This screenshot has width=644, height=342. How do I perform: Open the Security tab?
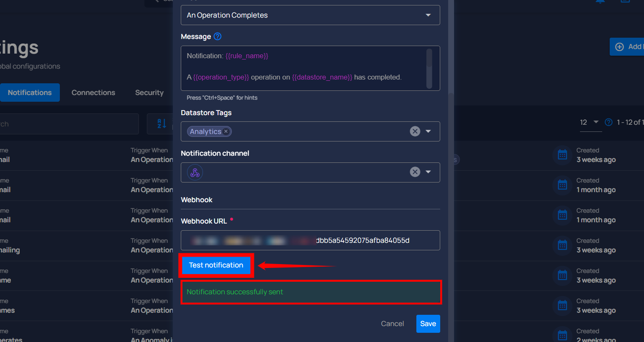coord(149,93)
